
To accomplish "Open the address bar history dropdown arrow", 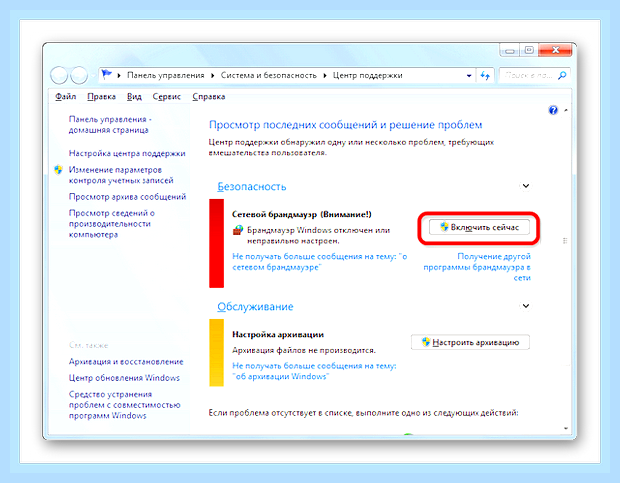I will [469, 75].
